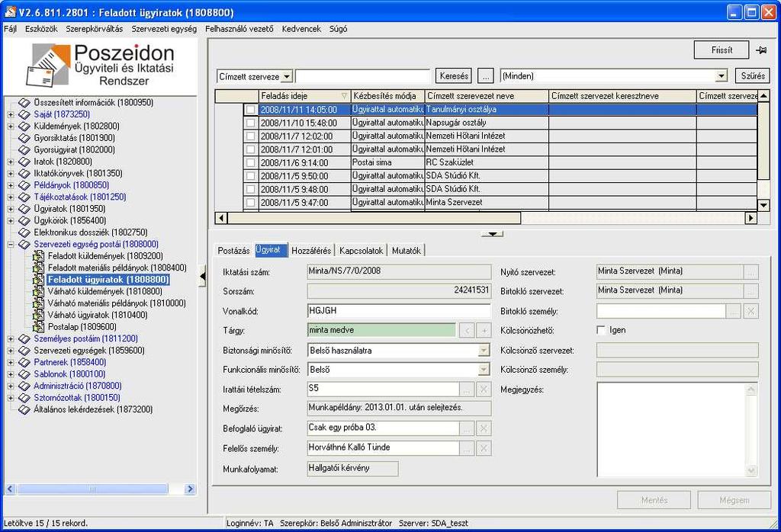The width and height of the screenshot is (781, 532).
Task: Click the table's horizontal scrollbar thumb
Action: pyautogui.click(x=374, y=218)
